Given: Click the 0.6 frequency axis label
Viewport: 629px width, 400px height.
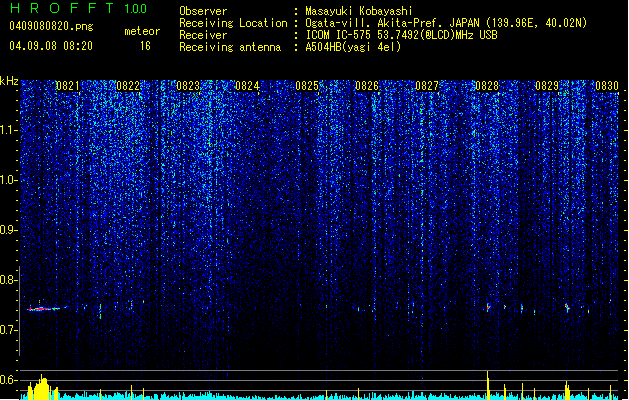Looking at the screenshot, I should (x=9, y=380).
